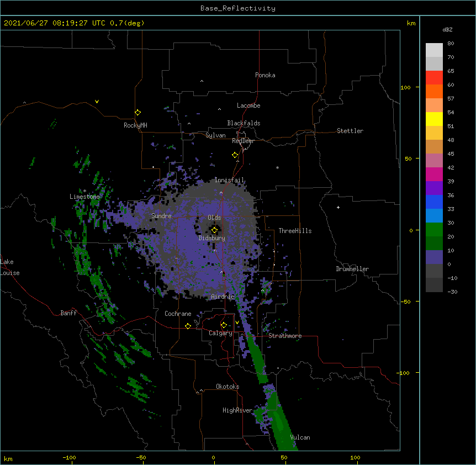Click the Strathmore town label
Image resolution: width=476 pixels, height=465 pixels.
[x=285, y=336]
